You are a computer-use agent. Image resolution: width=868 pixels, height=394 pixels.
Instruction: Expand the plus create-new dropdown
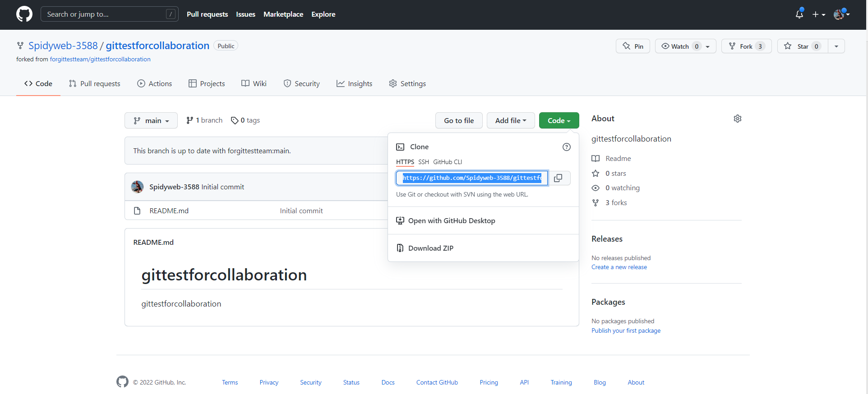pos(819,14)
